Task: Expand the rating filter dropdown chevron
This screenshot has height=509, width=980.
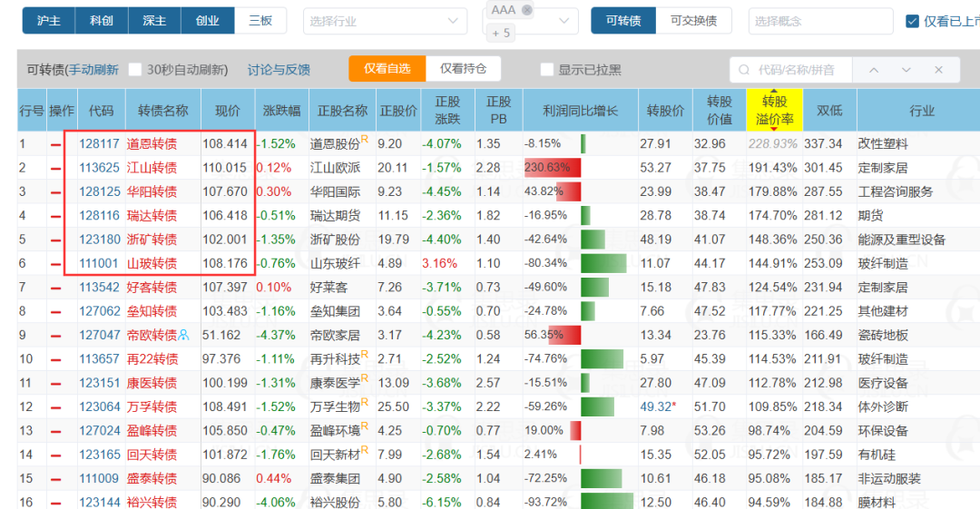Action: coord(563,21)
